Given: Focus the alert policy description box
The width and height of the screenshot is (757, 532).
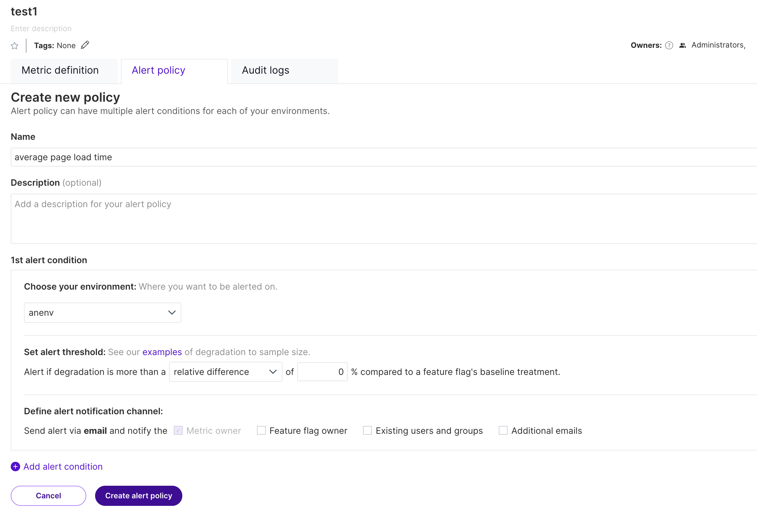Looking at the screenshot, I should coord(198,218).
